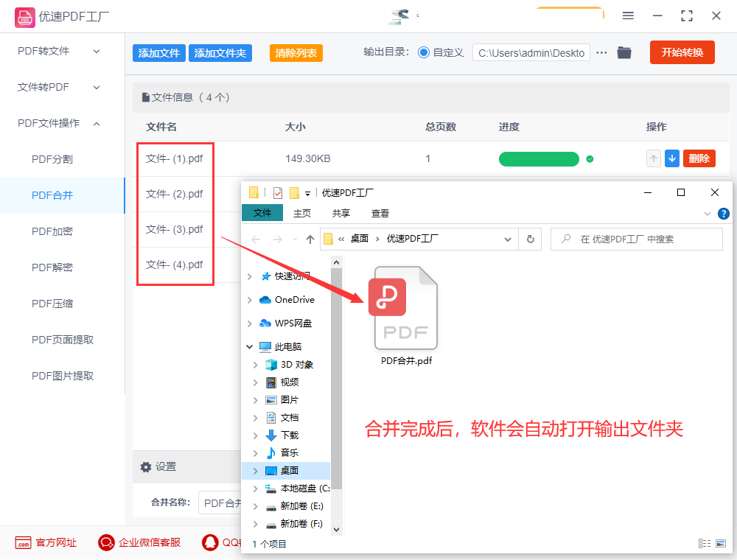Image resolution: width=737 pixels, height=560 pixels.
Task: Open the 优速PDF工厂 hamburger menu
Action: click(628, 15)
